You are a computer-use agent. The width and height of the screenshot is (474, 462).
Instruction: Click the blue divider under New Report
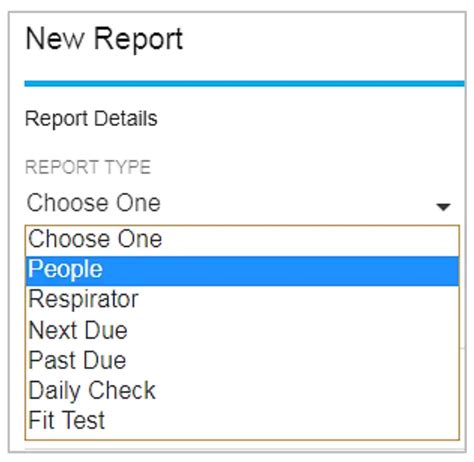click(244, 83)
